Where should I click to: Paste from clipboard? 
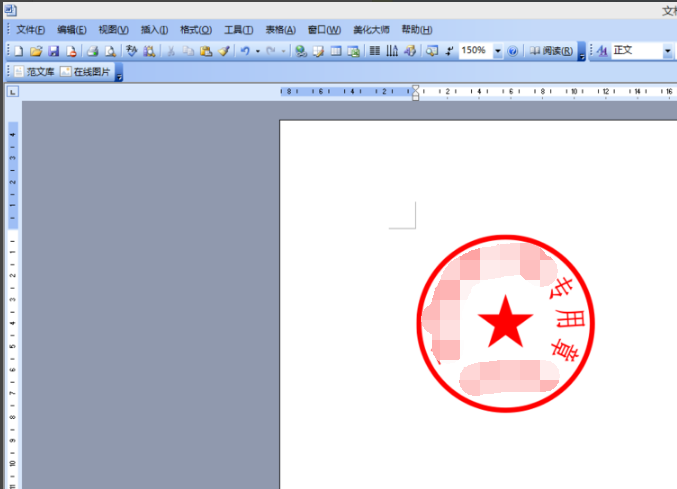(x=206, y=51)
